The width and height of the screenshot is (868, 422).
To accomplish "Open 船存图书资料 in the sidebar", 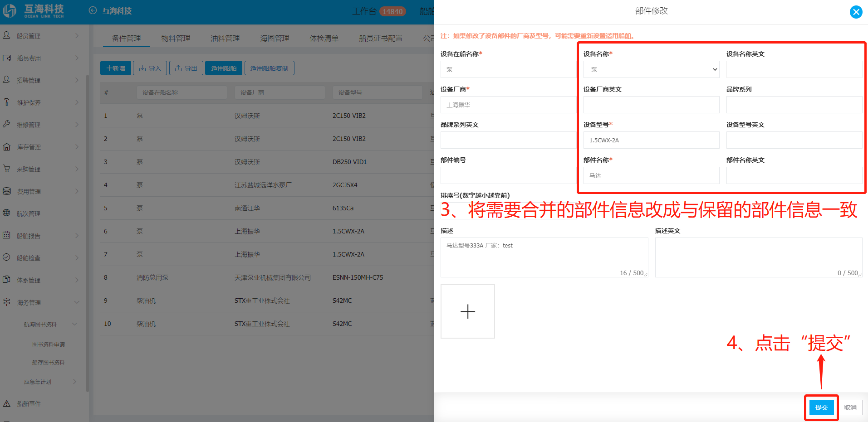I will click(x=49, y=363).
